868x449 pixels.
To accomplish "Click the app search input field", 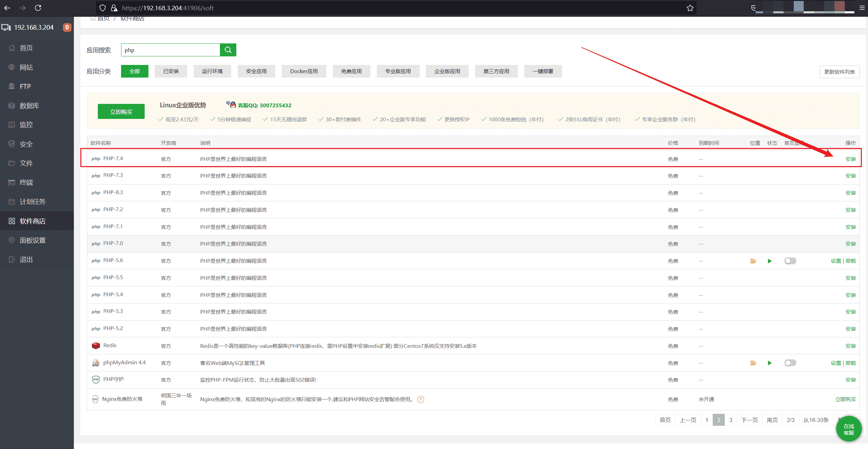I will point(170,50).
